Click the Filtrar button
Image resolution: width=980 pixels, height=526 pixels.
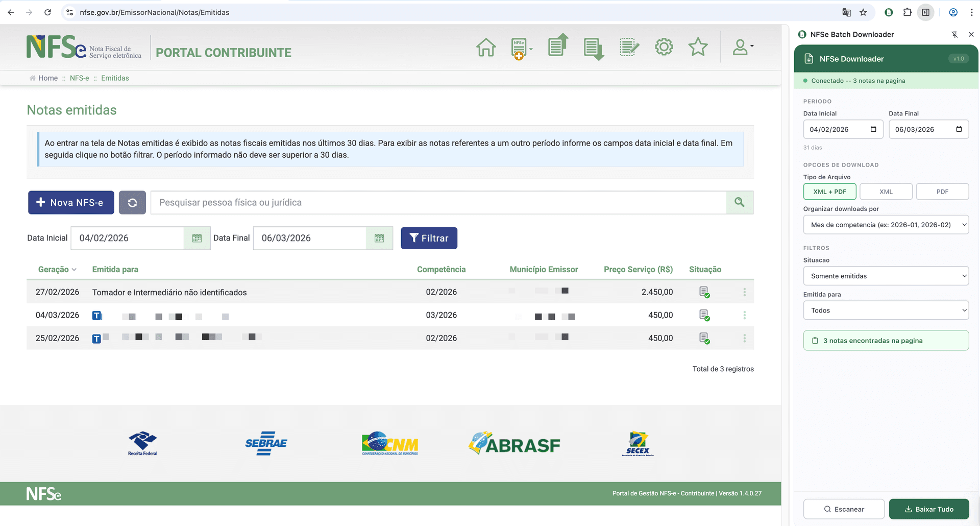[429, 238]
